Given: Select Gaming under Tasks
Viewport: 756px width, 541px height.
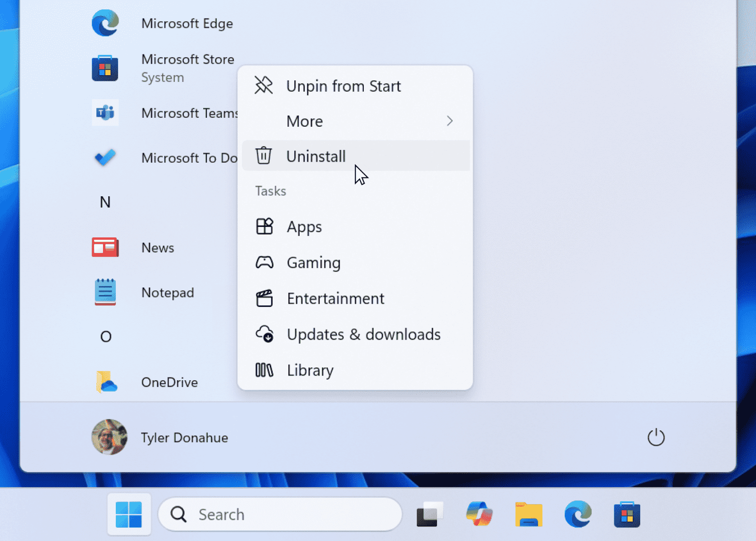Looking at the screenshot, I should pyautogui.click(x=313, y=262).
